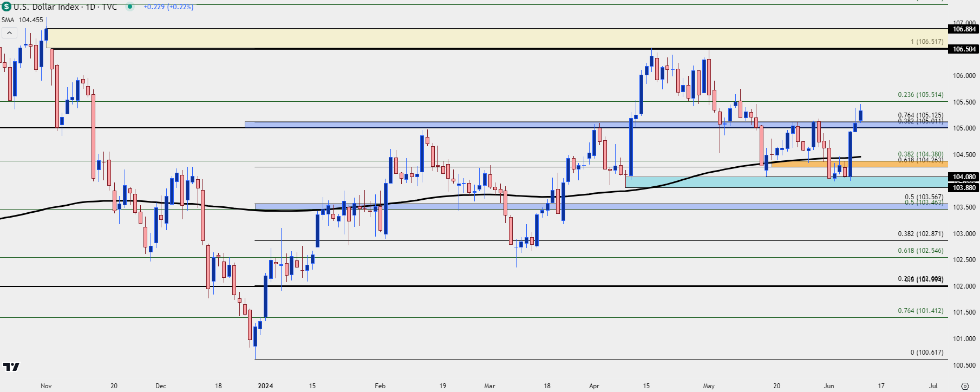Click the green market status dot

[130, 7]
